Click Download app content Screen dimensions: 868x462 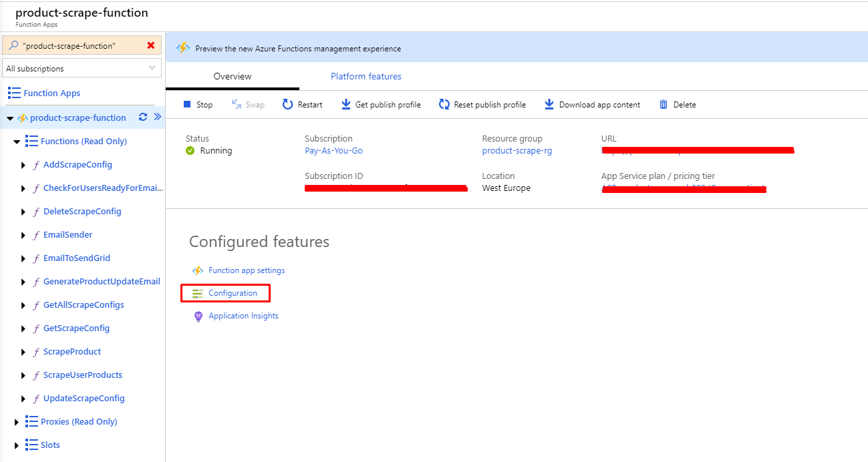(592, 105)
